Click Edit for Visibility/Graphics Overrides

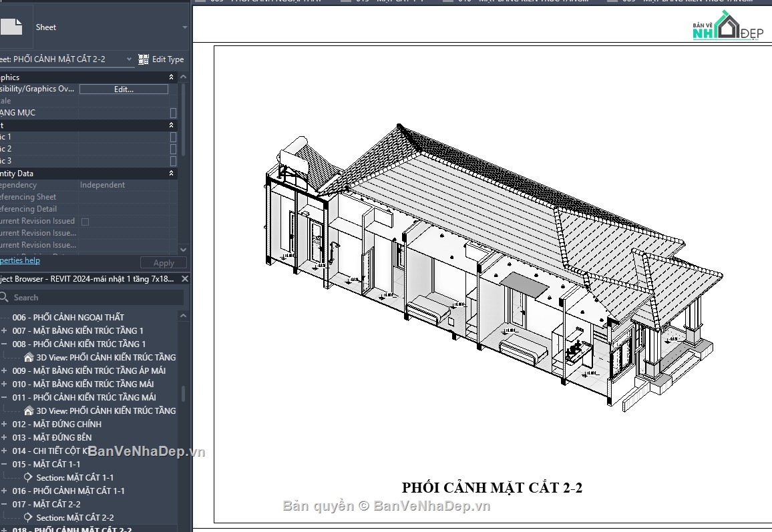click(x=124, y=88)
